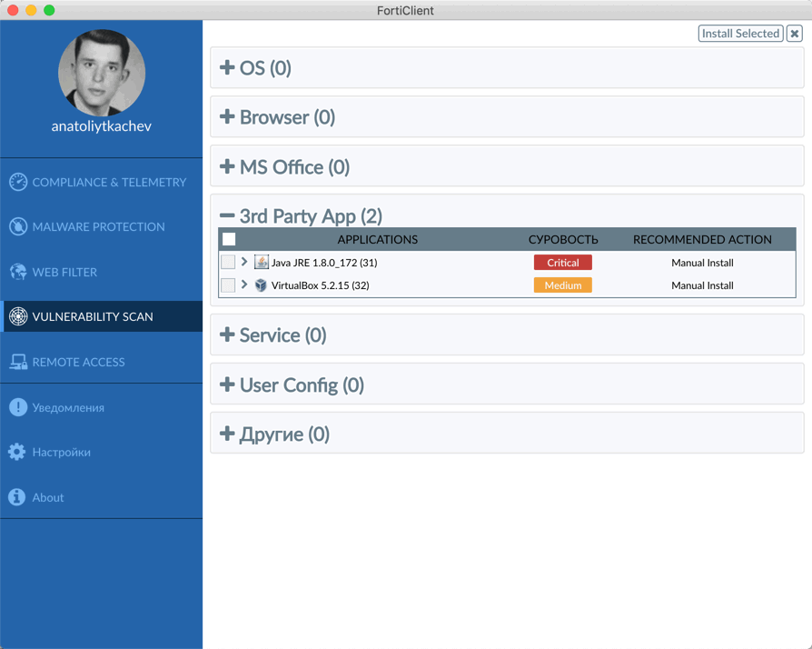Select the Vulnerability Scan tab
Image resolution: width=812 pixels, height=649 pixels.
pos(102,316)
